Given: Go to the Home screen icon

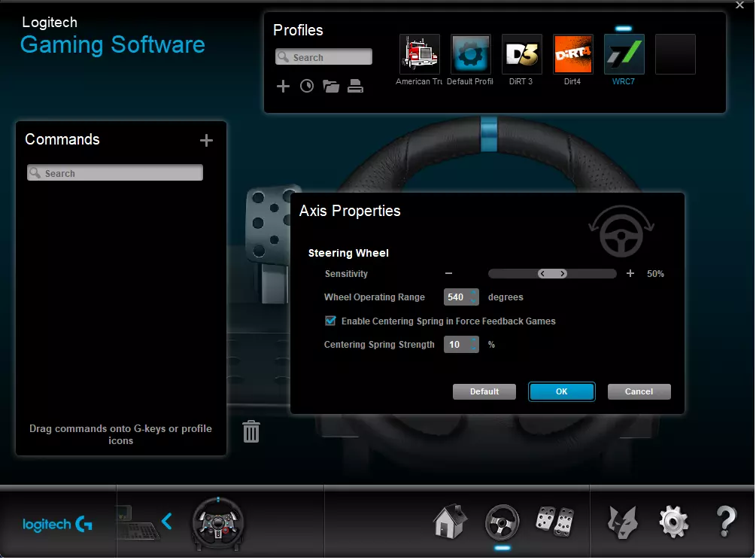Looking at the screenshot, I should 450,521.
